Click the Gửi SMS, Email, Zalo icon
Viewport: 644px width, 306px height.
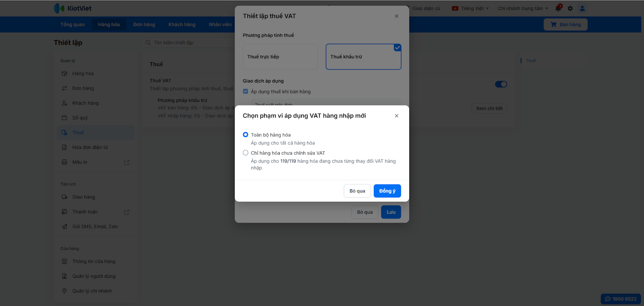pos(64,227)
